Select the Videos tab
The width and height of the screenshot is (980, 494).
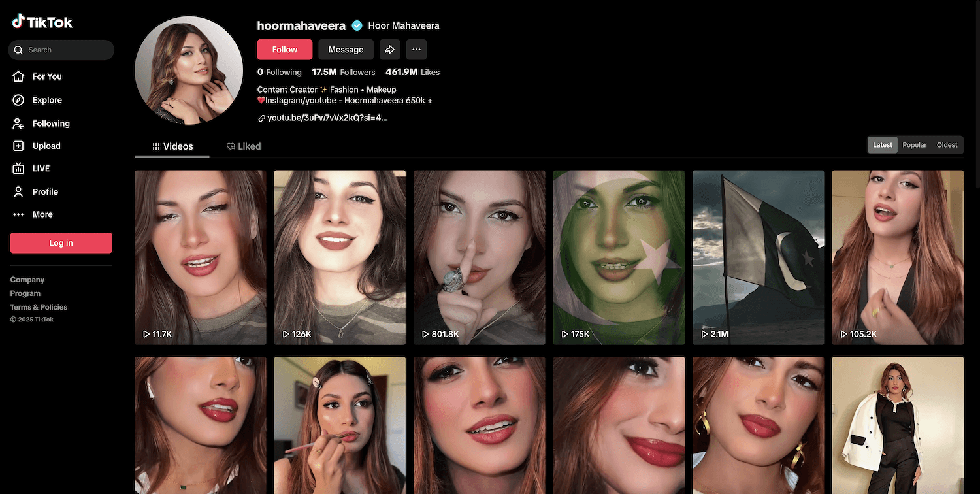pyautogui.click(x=172, y=146)
